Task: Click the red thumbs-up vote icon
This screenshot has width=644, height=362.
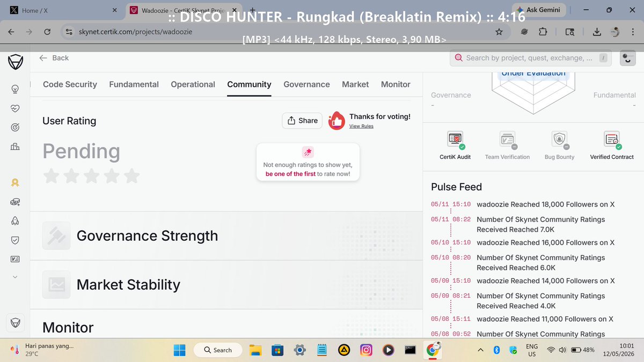Action: pos(336,121)
